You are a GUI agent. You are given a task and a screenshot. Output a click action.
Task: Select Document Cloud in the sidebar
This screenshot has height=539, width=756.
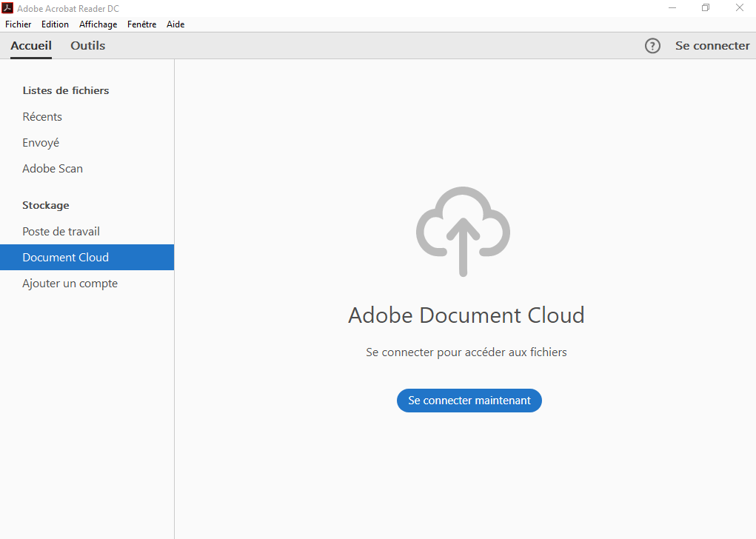(87, 258)
